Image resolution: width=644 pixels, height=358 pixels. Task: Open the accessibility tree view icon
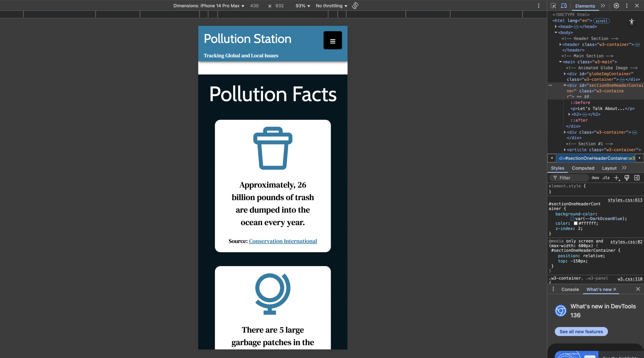(x=631, y=22)
